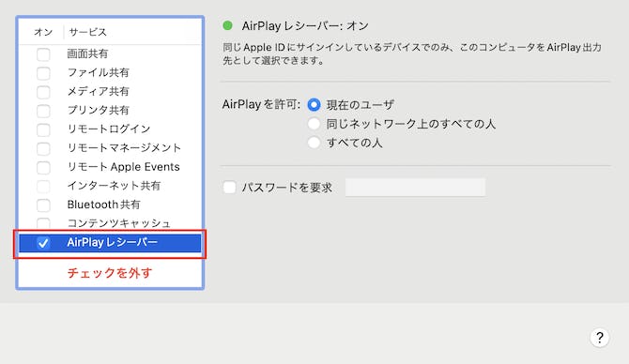The height and width of the screenshot is (364, 629).
Task: Select the AirPlayレシーバー service row
Action: [x=110, y=243]
